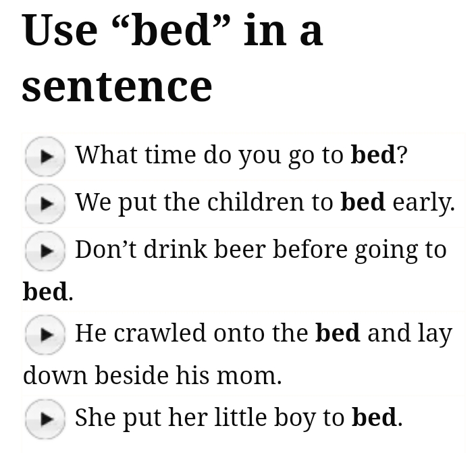Click bold "bed" before "and lay"

pyautogui.click(x=338, y=334)
